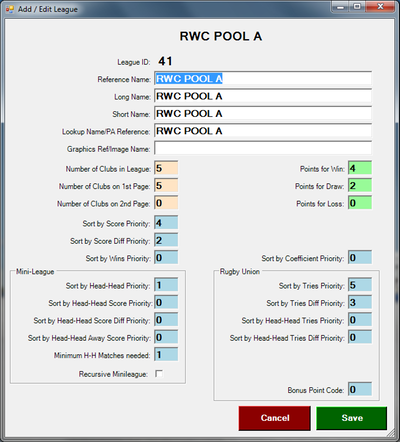This screenshot has width=400, height=442.
Task: Focus the Minimum H-H Matches needed field
Action: (x=166, y=354)
